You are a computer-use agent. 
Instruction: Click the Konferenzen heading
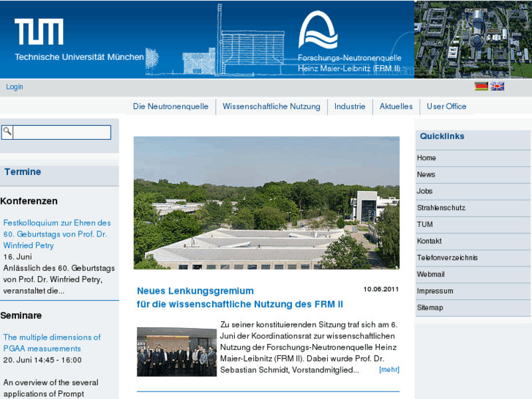pos(29,201)
